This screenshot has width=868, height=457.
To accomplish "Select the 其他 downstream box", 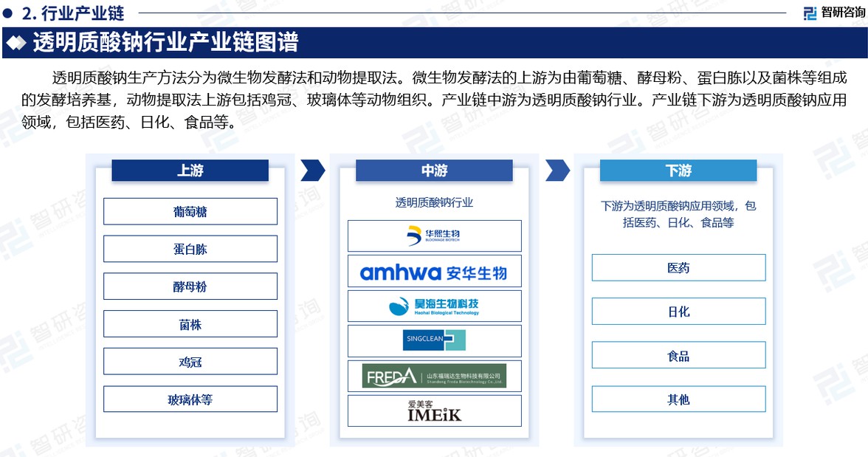I will coord(679,399).
